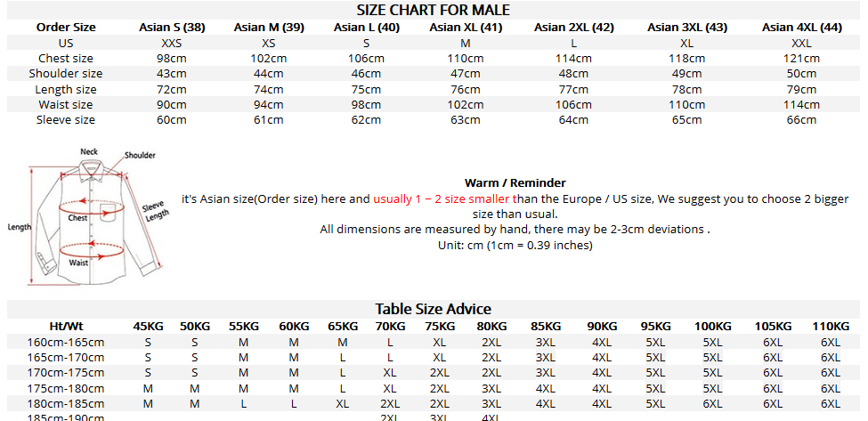The height and width of the screenshot is (421, 868).
Task: Select the Asian 2XL (42) header
Action: coord(574,27)
